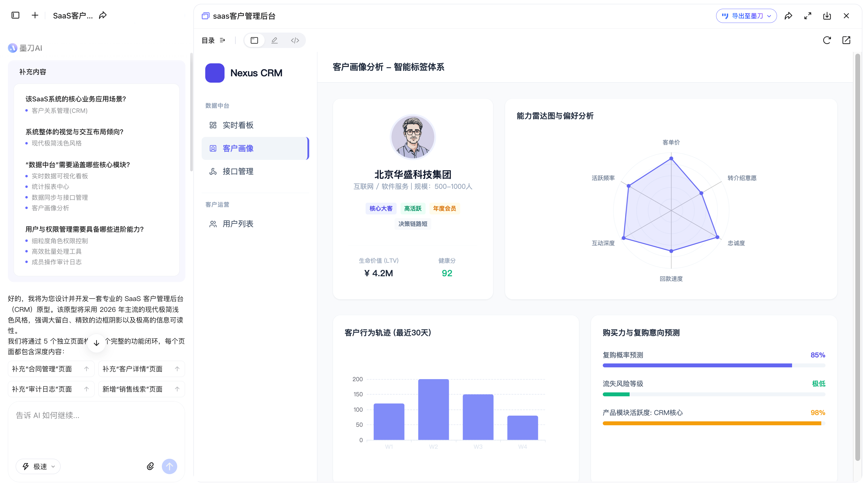Click the attachment paperclip icon
The height and width of the screenshot is (488, 868).
click(150, 466)
